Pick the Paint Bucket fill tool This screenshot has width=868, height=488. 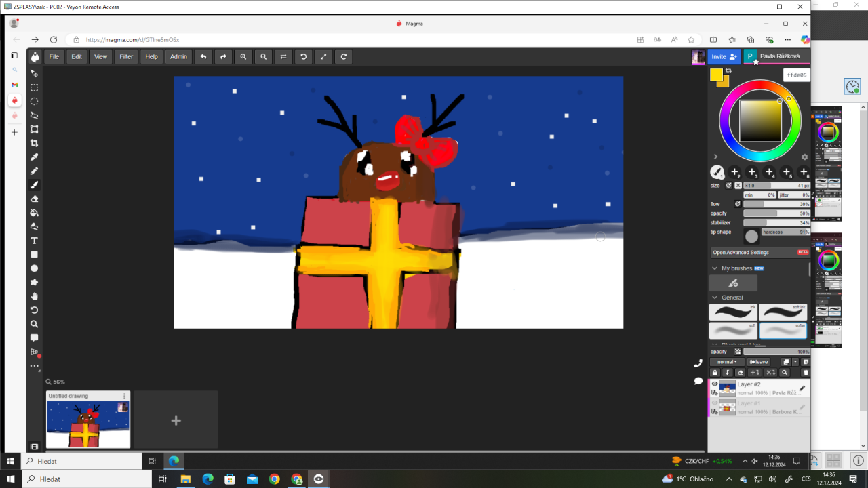[x=35, y=213]
